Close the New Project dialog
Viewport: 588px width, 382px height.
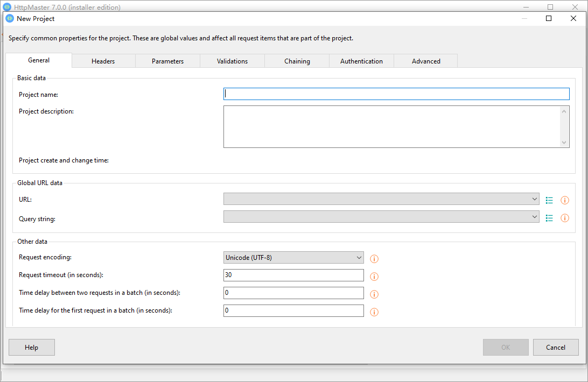(573, 18)
